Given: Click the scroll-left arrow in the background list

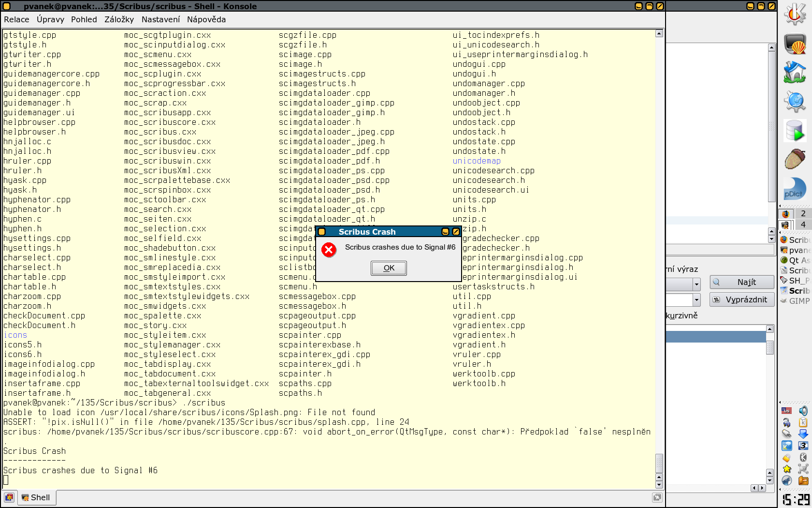Looking at the screenshot, I should tap(754, 488).
